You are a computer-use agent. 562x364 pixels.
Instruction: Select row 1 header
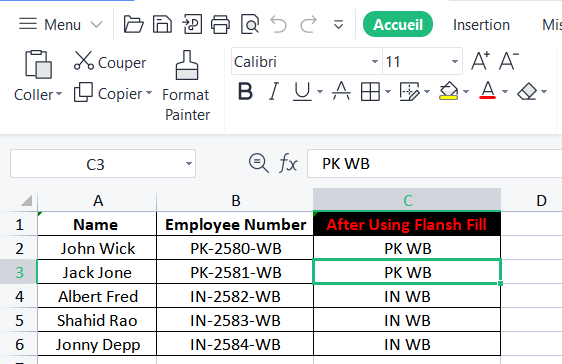tap(19, 224)
